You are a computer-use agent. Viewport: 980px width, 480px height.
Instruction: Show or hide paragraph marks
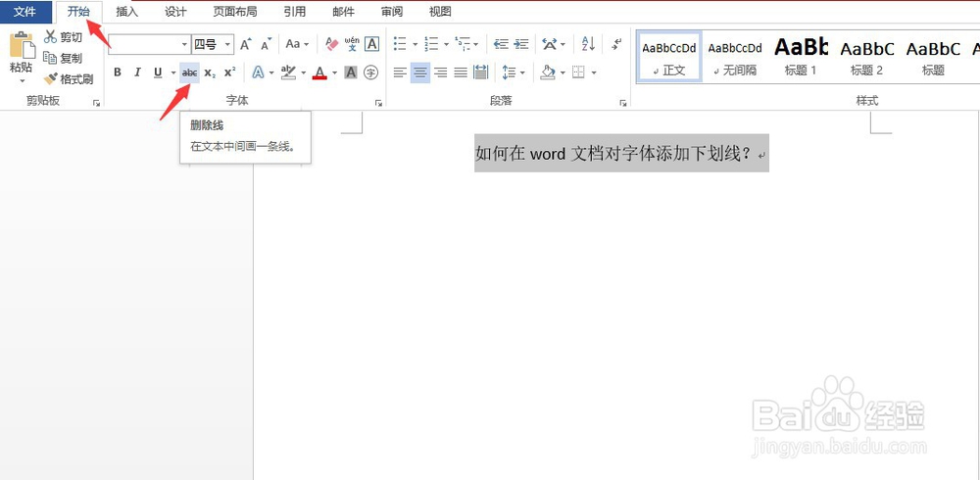[616, 44]
